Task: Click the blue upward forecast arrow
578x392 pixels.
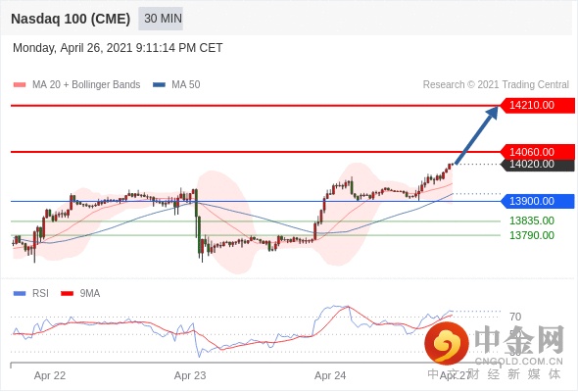Action: 477,135
